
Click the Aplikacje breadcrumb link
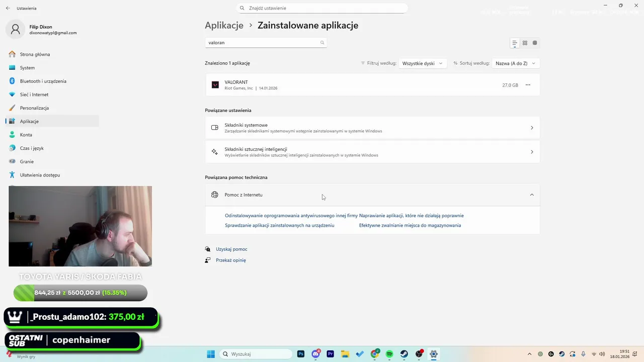[x=224, y=25]
